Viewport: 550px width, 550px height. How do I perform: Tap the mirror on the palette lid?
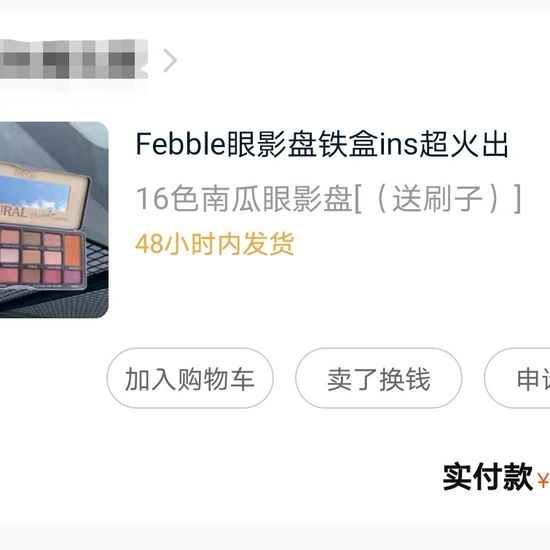pyautogui.click(x=33, y=193)
